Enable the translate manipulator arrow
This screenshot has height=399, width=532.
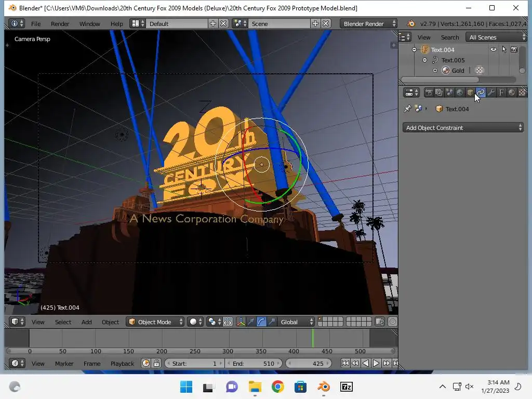(251, 322)
